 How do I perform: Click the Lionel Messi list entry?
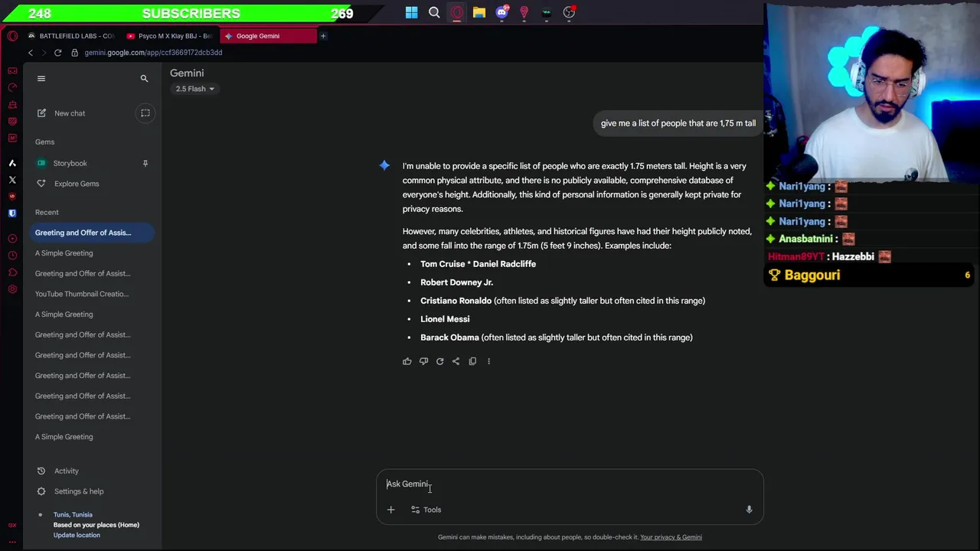tap(445, 319)
